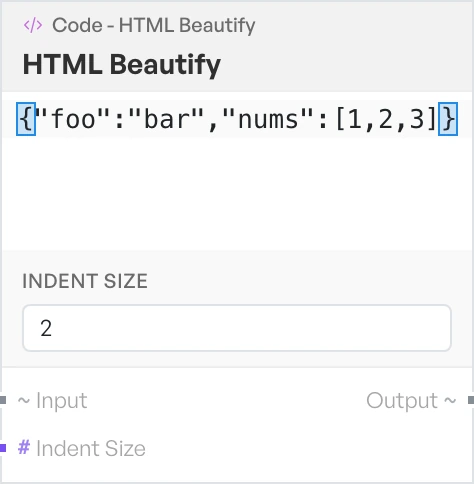Click the INDENT SIZE section label
The image size is (474, 484).
click(85, 281)
